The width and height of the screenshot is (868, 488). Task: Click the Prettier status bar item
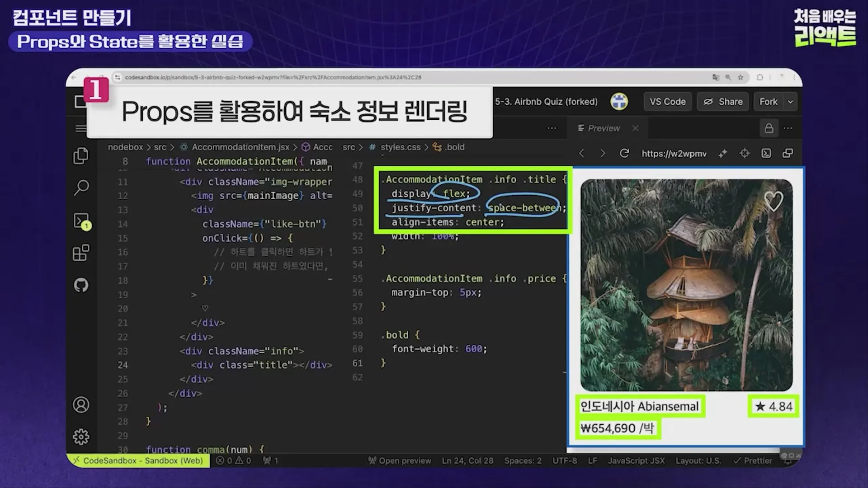753,460
